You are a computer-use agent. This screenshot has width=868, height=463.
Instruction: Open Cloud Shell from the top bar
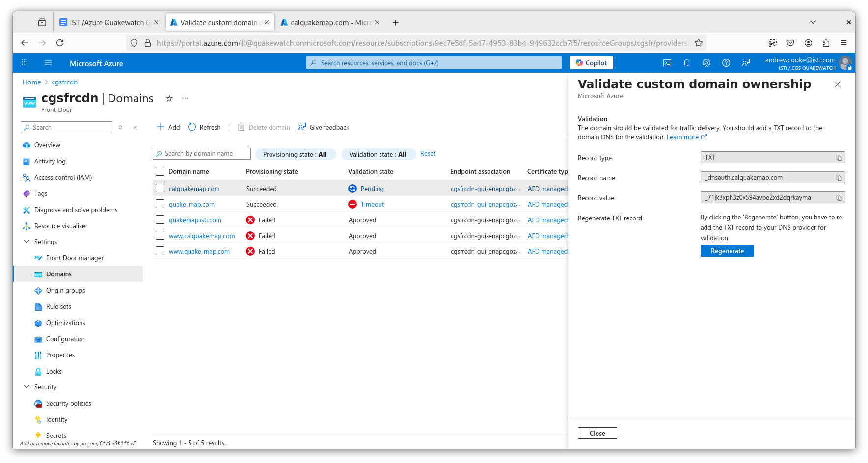[x=667, y=63]
